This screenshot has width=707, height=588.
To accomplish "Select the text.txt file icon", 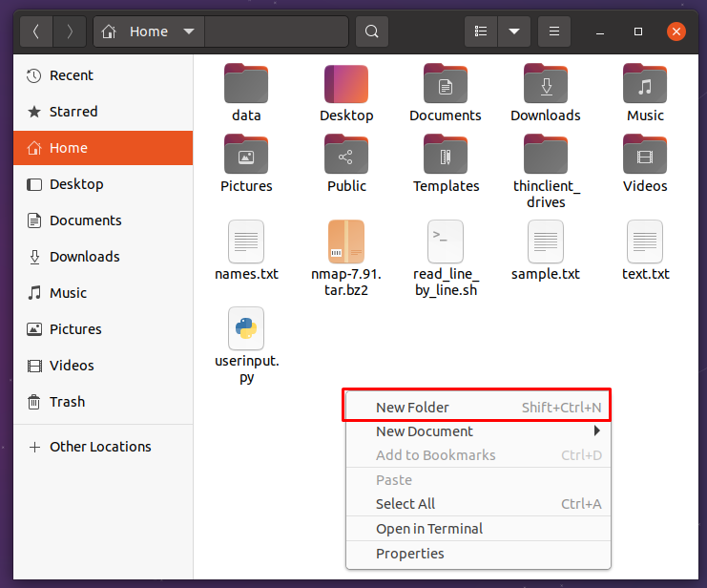I will click(x=645, y=241).
